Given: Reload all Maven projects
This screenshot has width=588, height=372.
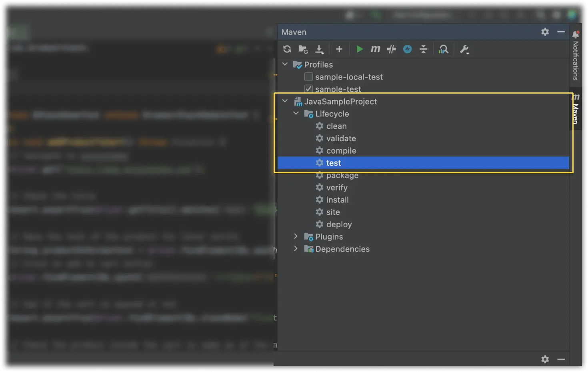Looking at the screenshot, I should click(287, 49).
